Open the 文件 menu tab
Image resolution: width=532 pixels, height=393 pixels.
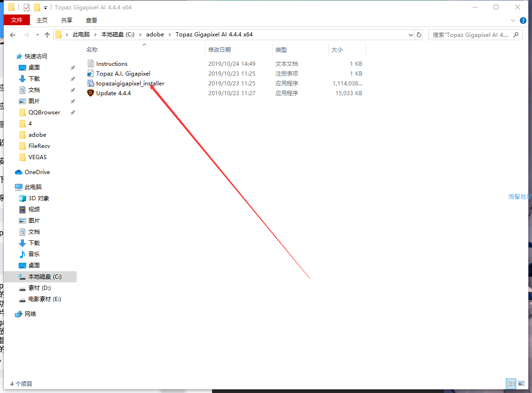[17, 20]
